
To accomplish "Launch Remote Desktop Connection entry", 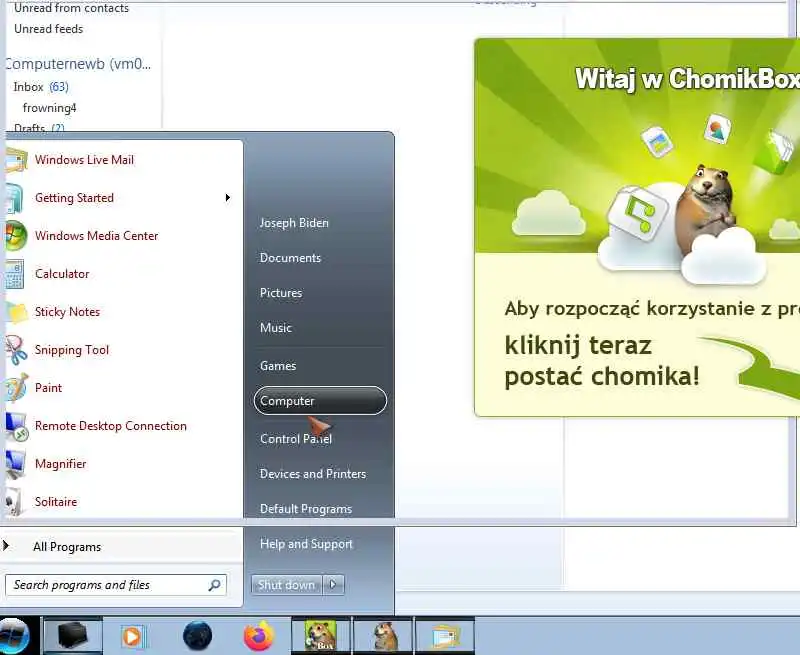I will coord(110,426).
